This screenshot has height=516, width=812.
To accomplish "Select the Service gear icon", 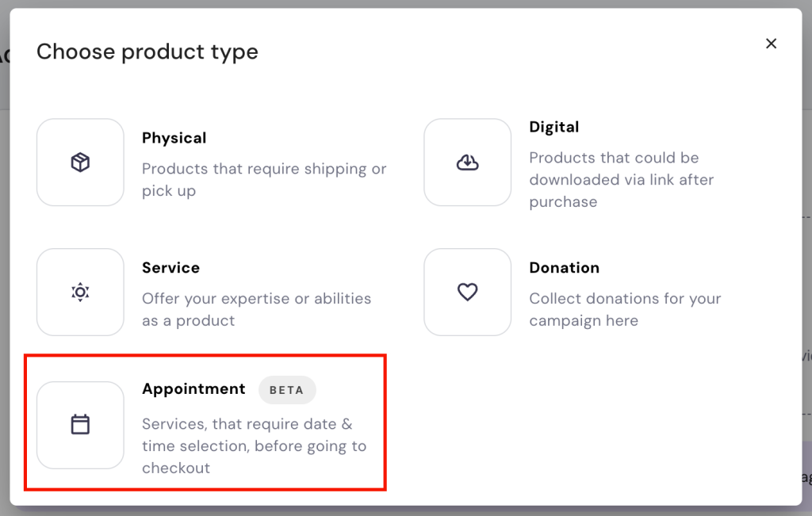I will 79,292.
